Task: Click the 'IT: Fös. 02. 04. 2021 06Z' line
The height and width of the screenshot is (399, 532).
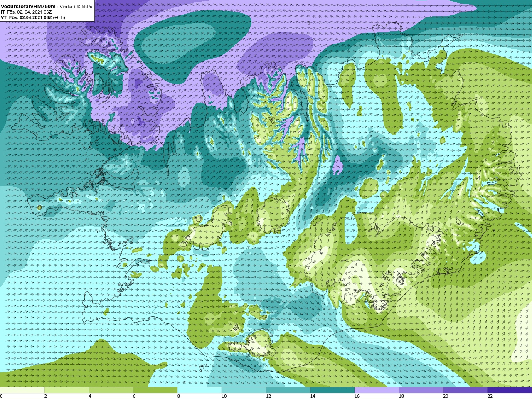Action: (x=26, y=12)
